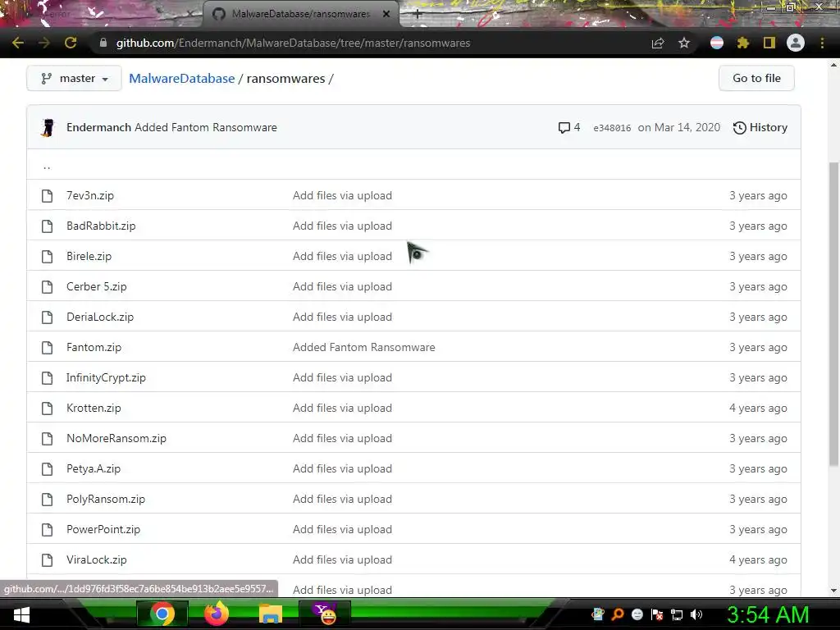Viewport: 840px width, 630px height.
Task: Click the file icon beside 7ev3n.zip
Action: tap(47, 195)
